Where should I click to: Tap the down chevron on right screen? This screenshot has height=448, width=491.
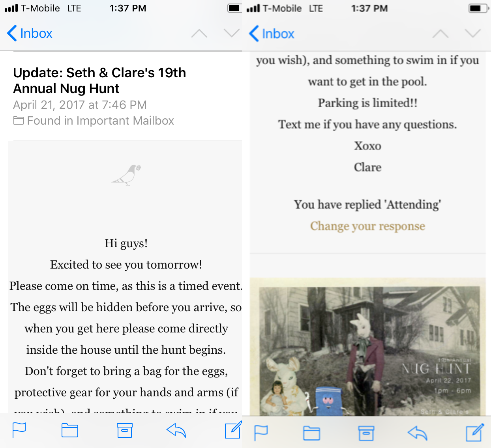point(473,34)
